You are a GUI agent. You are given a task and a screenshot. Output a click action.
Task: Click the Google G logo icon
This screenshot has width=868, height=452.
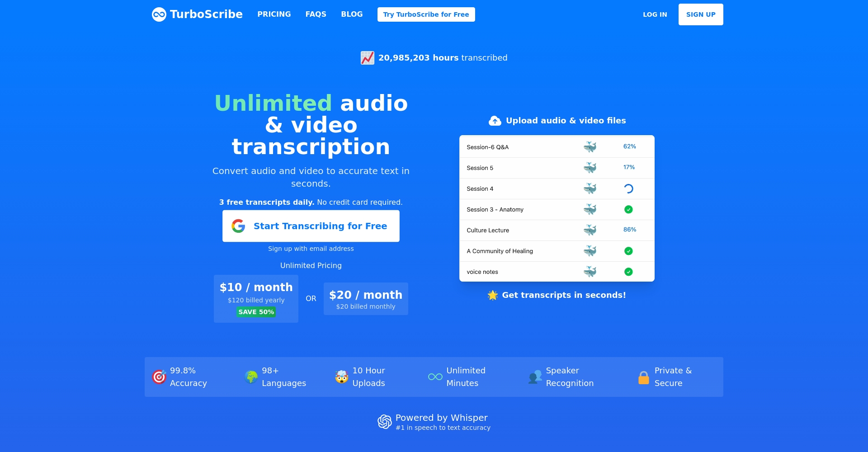pyautogui.click(x=238, y=226)
